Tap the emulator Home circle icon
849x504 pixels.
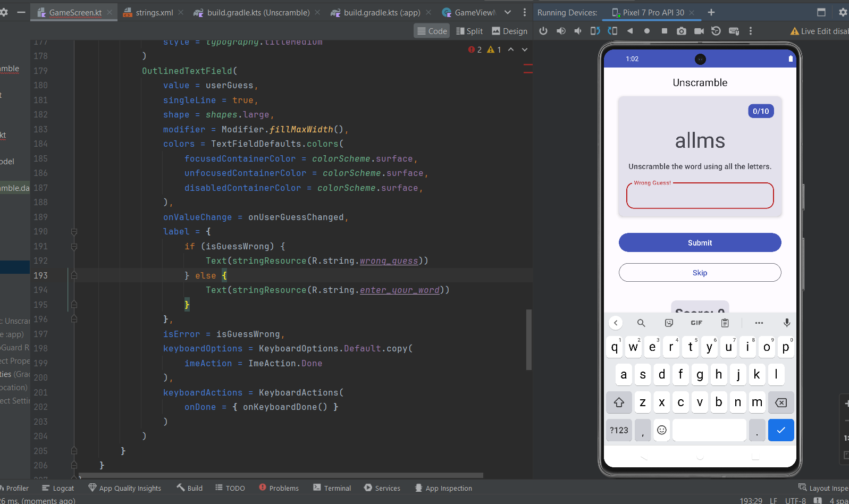(647, 31)
